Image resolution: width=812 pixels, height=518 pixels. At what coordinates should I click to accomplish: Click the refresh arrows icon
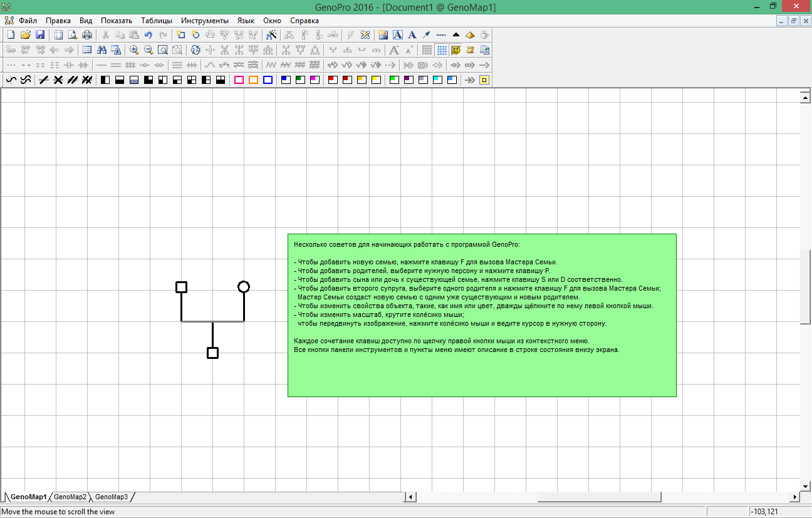(x=195, y=50)
